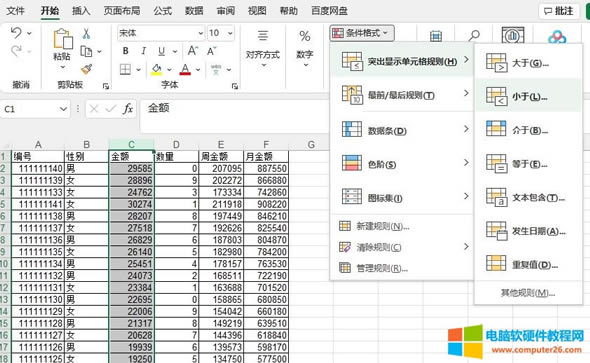
Task: Apply red font color A
Action: pos(185,69)
